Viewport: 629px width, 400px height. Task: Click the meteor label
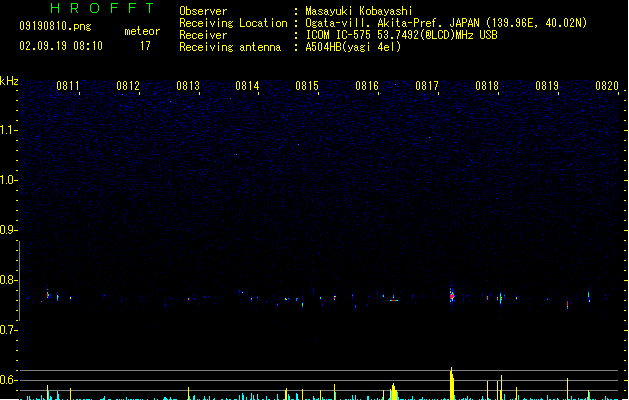click(x=142, y=31)
